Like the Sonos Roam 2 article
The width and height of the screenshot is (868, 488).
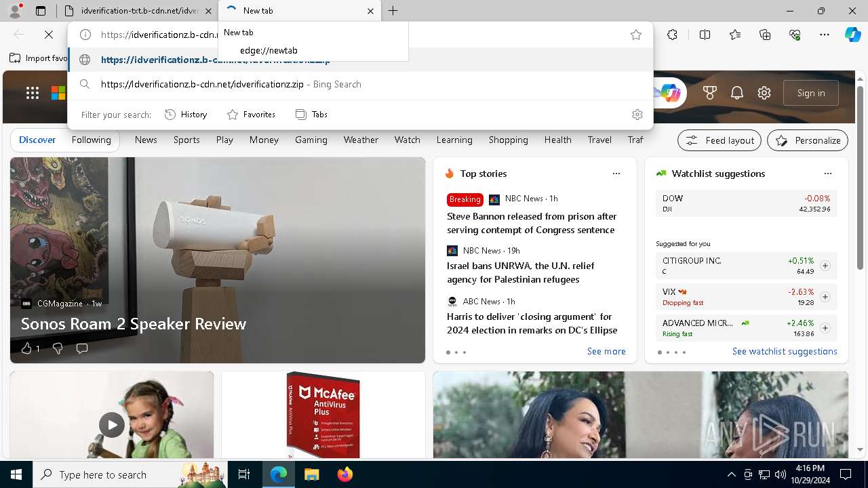[26, 348]
